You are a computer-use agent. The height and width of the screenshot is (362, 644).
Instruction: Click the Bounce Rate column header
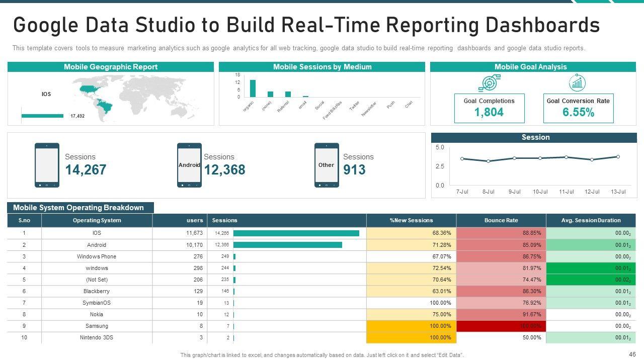(501, 220)
